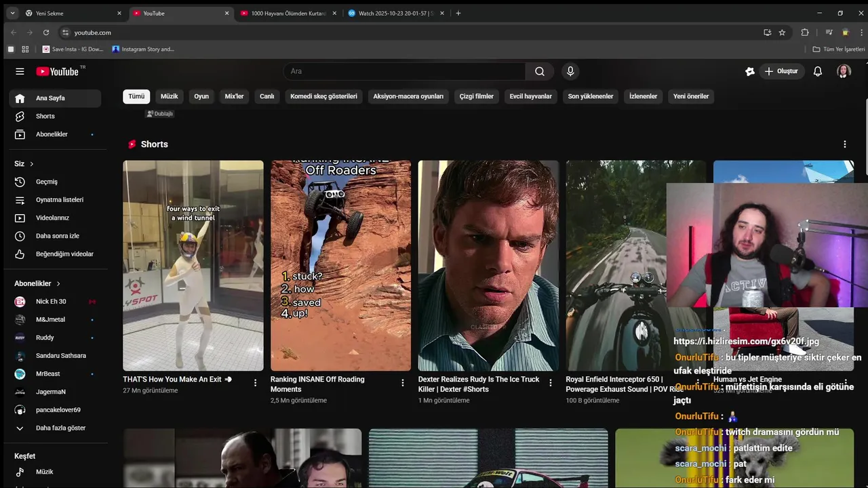Open MrBeast channel
The image size is (868, 488).
[x=55, y=374]
